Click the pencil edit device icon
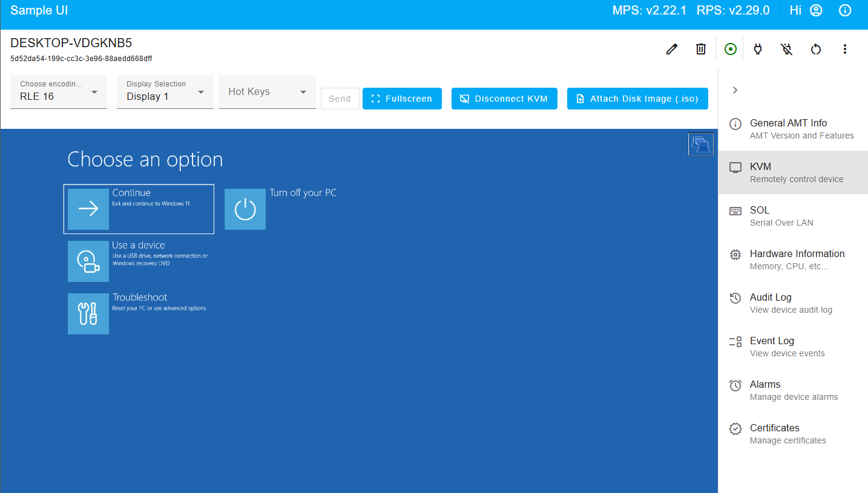 [671, 49]
